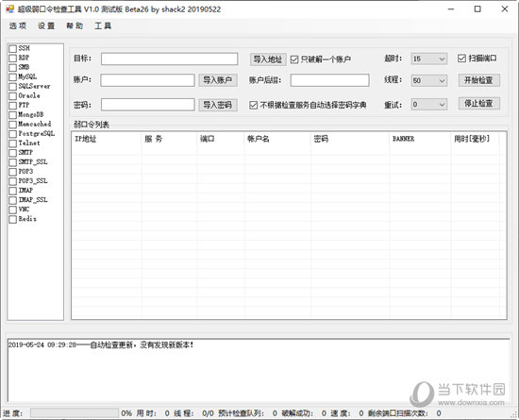519x420 pixels.
Task: Check the SMB service option
Action: (x=12, y=68)
